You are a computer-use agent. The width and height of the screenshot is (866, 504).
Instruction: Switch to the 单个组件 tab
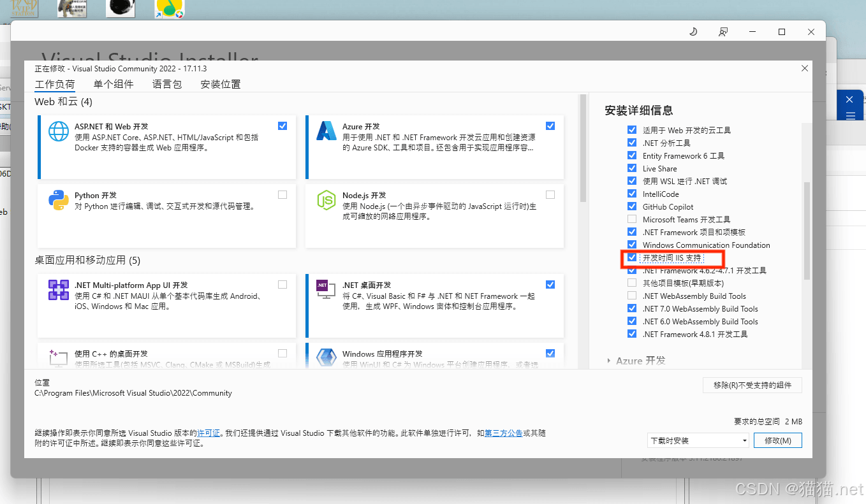tap(114, 84)
